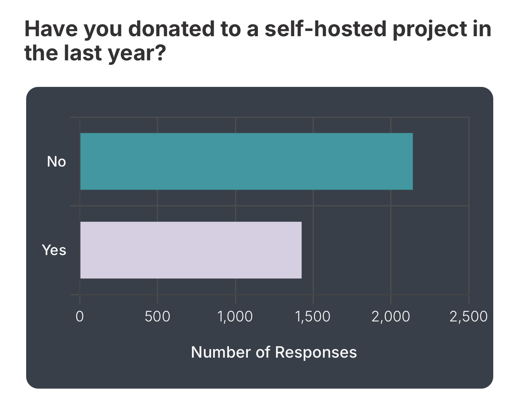Click the 1,000 gridline inside the Yes bar
Screen dimensions: 519x420
pyautogui.click(x=235, y=250)
